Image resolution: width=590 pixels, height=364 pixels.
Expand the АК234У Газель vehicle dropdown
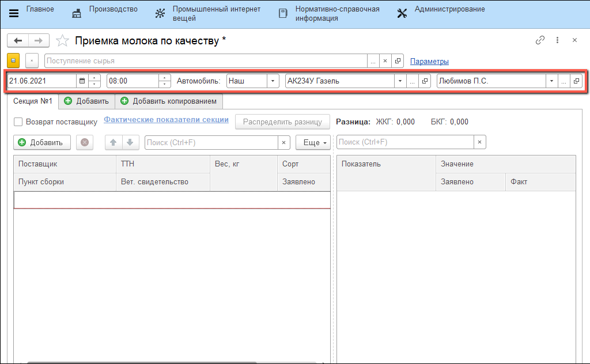coord(400,81)
